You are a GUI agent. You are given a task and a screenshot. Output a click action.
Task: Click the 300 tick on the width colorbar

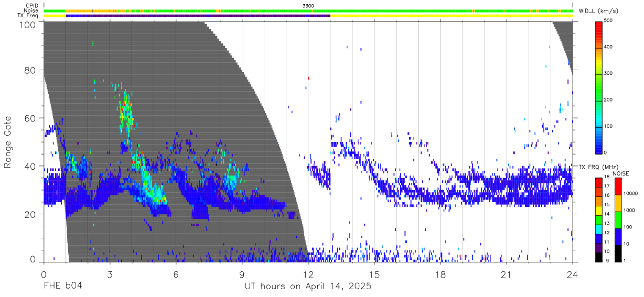click(608, 73)
